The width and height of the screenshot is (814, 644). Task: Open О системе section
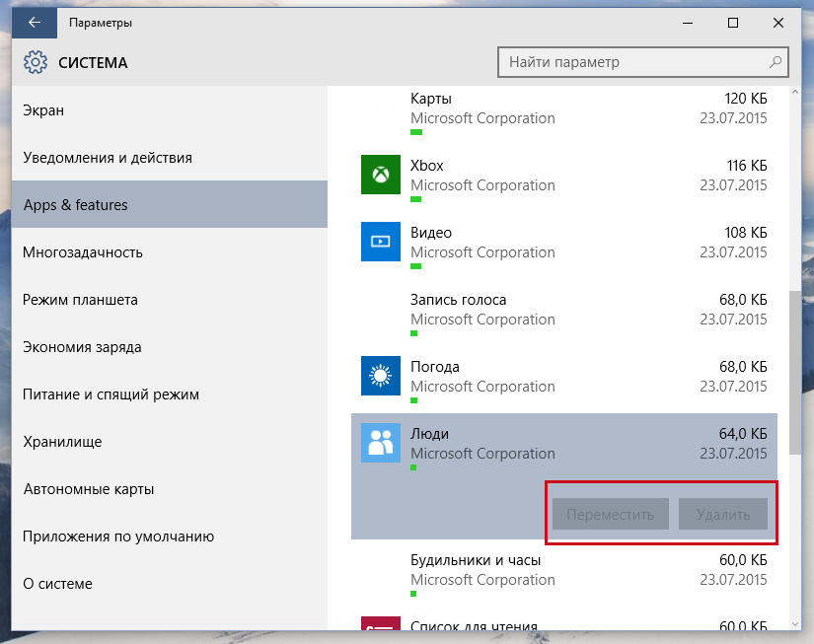click(x=170, y=583)
